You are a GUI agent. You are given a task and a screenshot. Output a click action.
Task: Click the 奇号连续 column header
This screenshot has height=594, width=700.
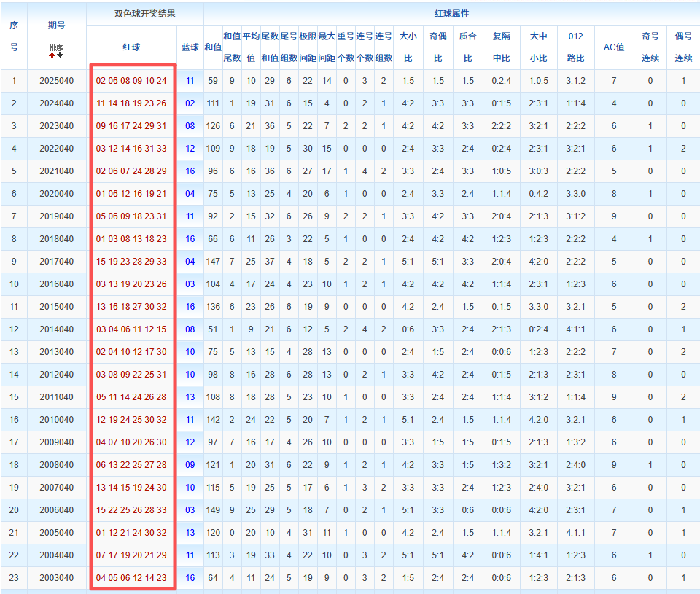(650, 47)
